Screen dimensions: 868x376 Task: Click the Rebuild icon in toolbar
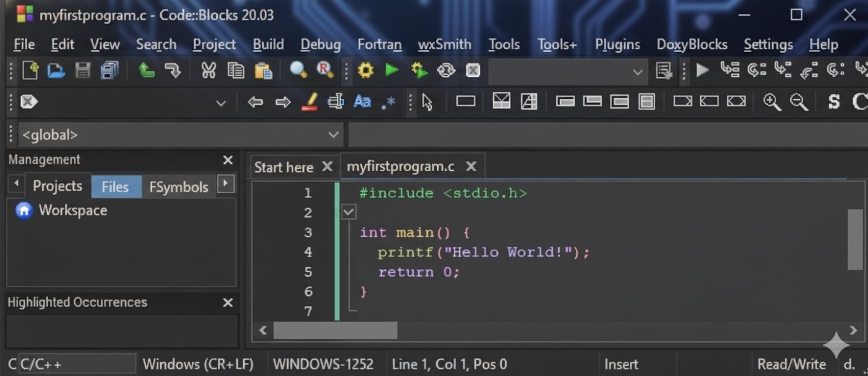(x=446, y=71)
